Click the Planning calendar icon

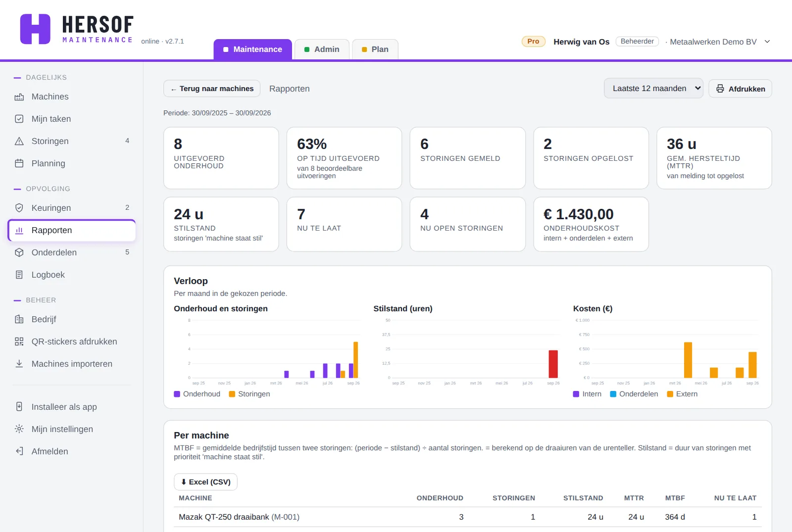(19, 164)
